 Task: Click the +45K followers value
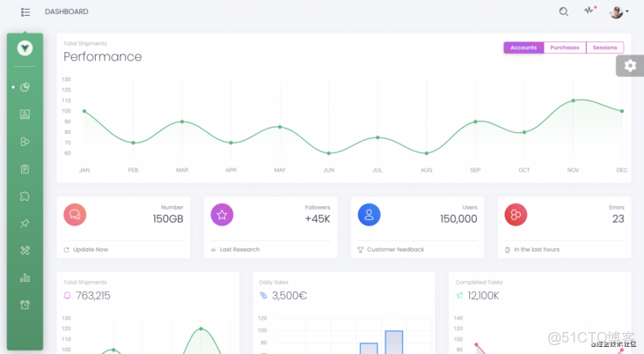click(318, 219)
